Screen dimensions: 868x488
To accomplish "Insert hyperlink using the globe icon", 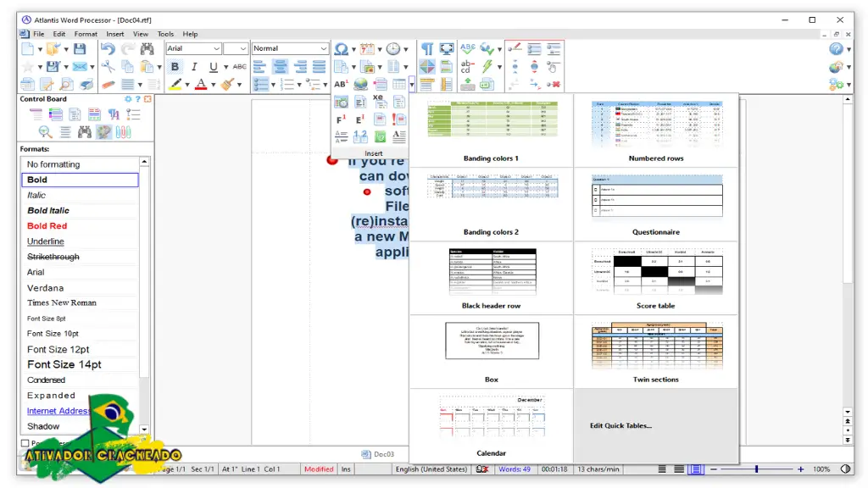I will pyautogui.click(x=360, y=85).
